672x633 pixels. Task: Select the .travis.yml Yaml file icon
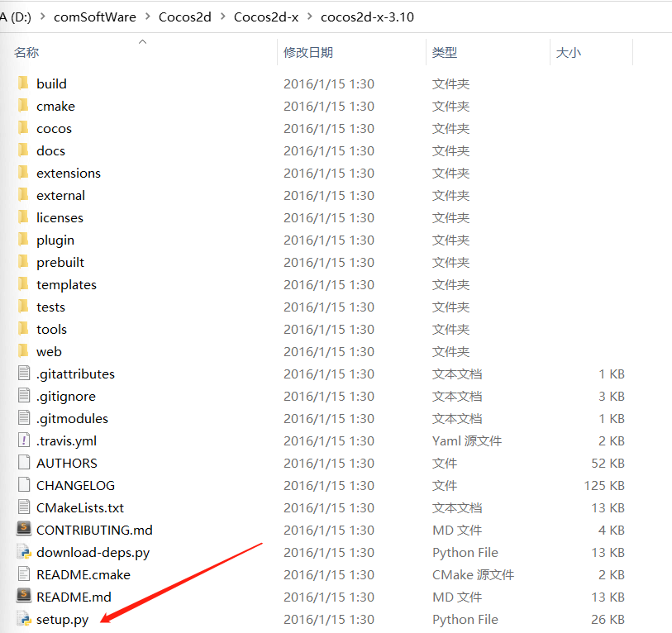(24, 440)
